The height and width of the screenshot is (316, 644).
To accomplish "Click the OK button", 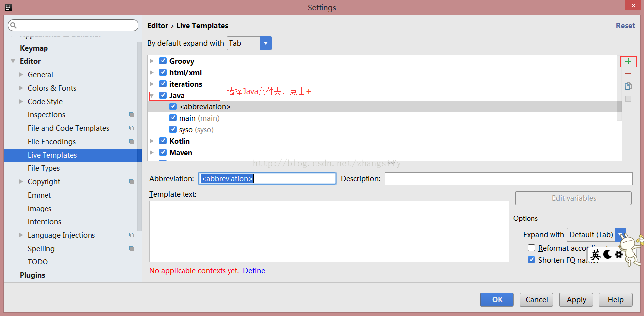I will pyautogui.click(x=497, y=300).
